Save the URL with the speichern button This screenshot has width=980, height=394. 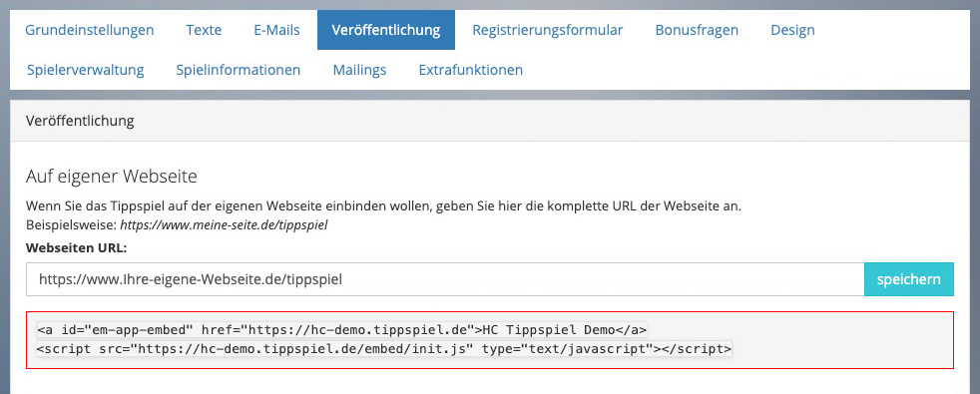909,279
